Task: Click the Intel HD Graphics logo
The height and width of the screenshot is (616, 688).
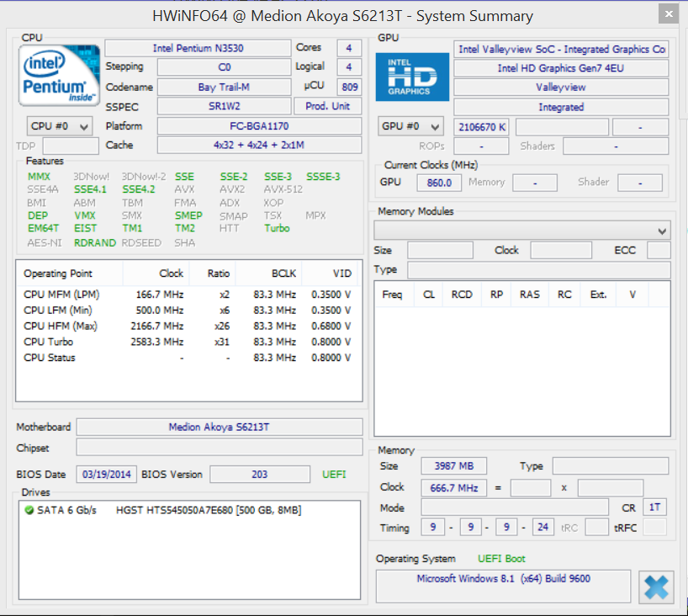Action: coord(411,77)
